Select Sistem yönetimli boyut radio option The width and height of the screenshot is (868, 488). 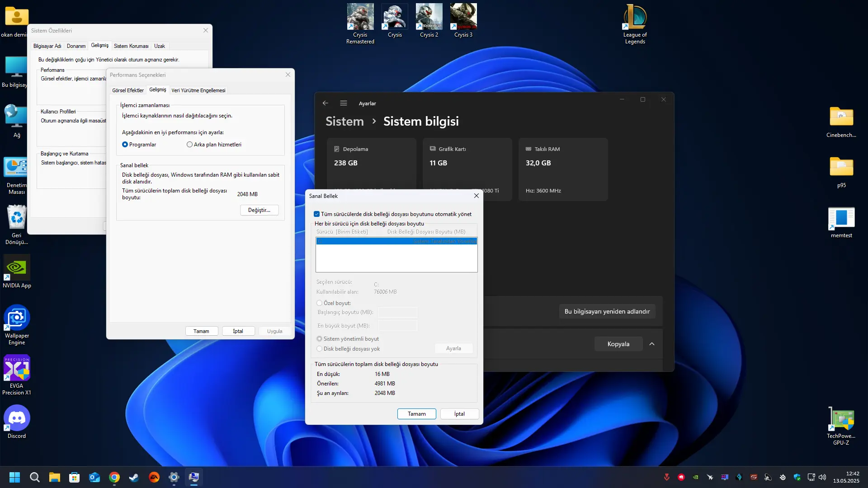tap(320, 339)
